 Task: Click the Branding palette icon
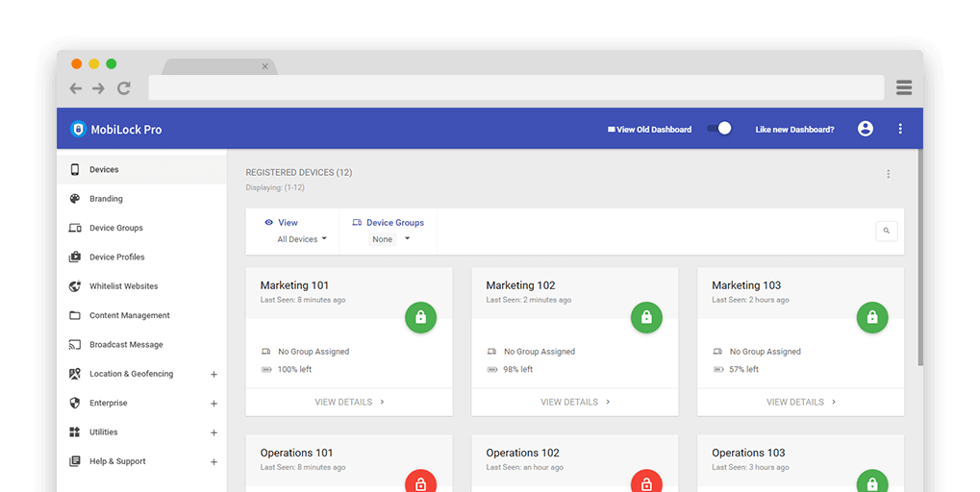[75, 199]
